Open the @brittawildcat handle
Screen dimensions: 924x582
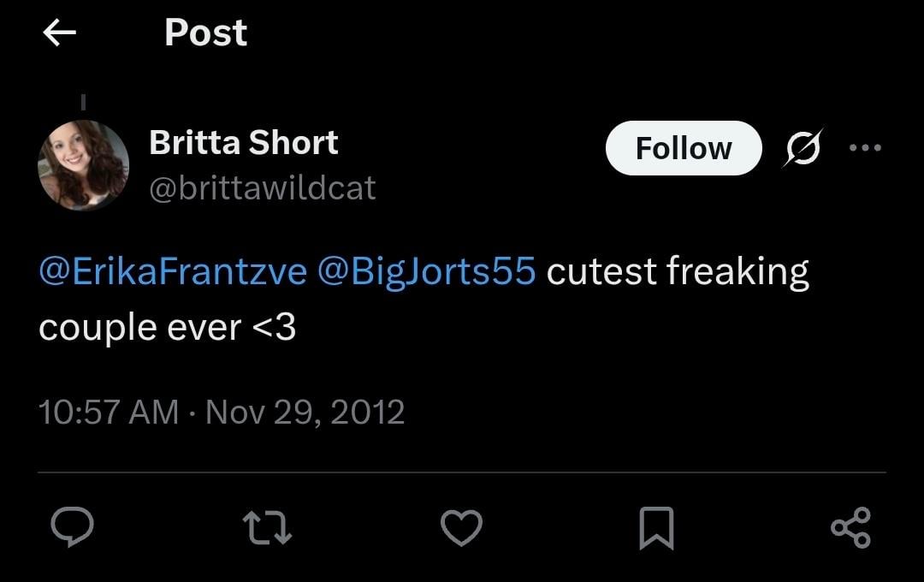click(x=263, y=188)
